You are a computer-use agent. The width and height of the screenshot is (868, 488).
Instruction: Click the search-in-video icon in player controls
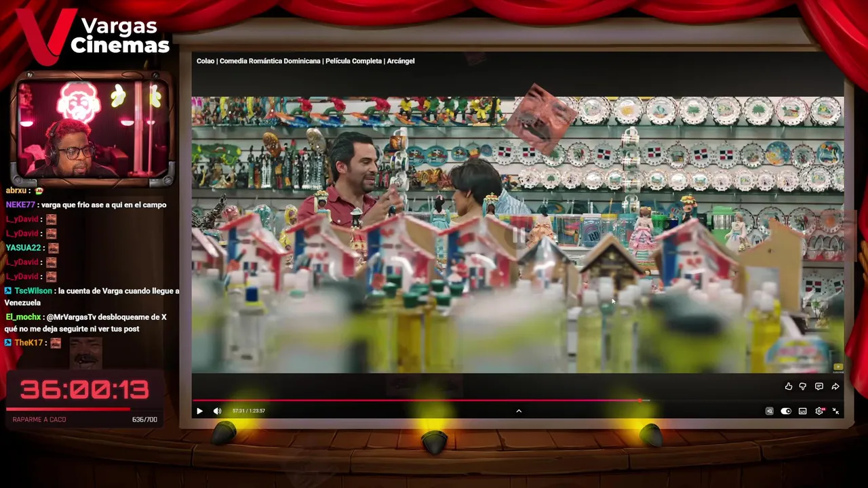(x=770, y=411)
